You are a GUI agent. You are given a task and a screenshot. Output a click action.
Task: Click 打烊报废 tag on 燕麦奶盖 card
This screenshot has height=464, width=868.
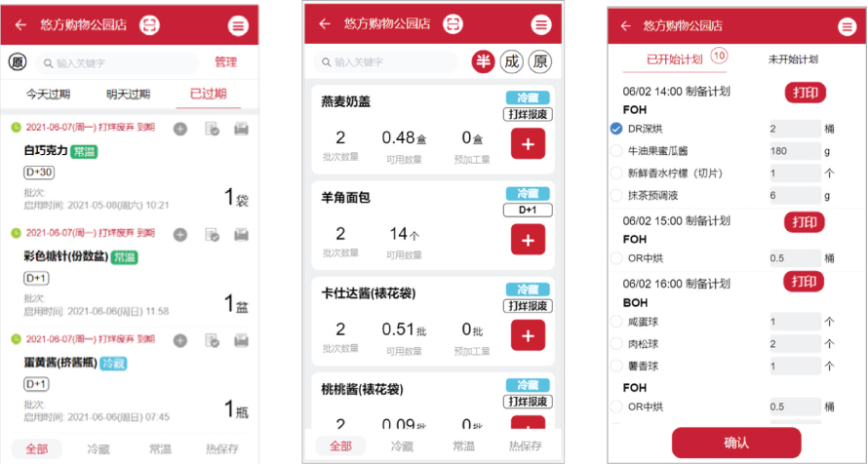click(x=528, y=114)
